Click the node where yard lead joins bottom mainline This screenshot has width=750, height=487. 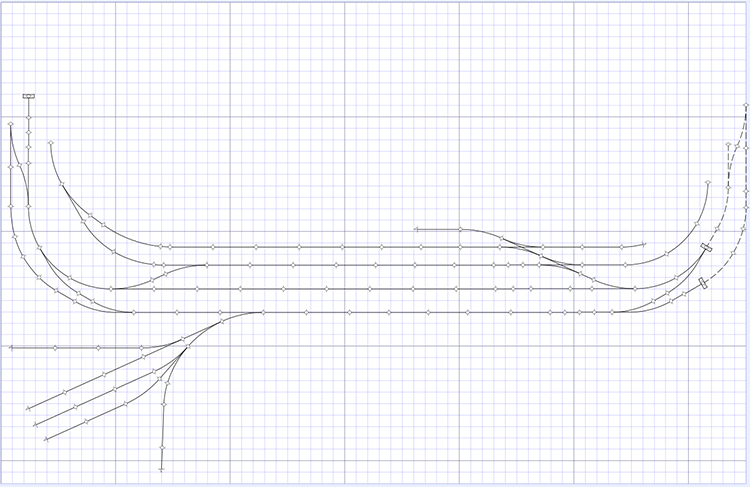[221, 322]
